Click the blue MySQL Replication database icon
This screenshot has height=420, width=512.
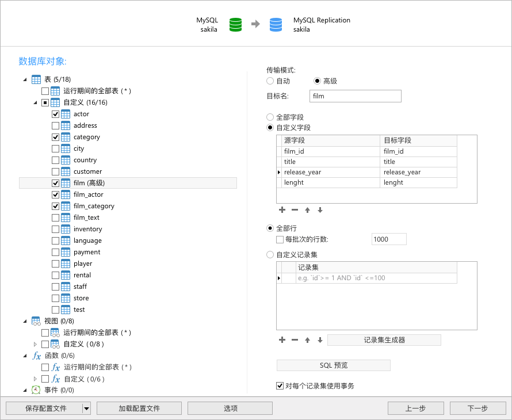point(276,25)
